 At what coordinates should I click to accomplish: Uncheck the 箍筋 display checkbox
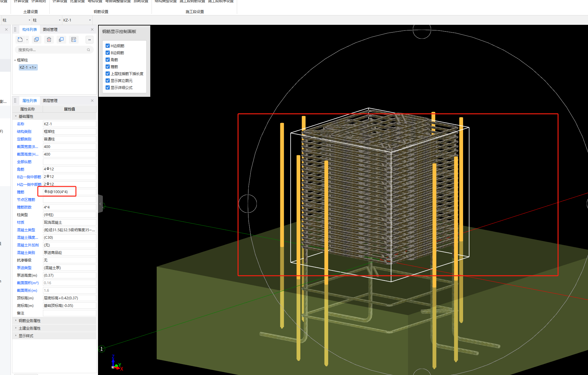pos(108,67)
